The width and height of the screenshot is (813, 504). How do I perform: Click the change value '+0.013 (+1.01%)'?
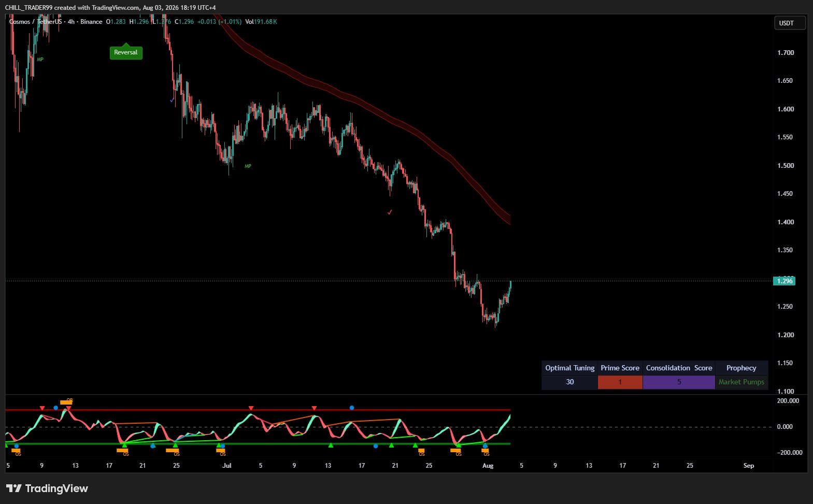click(x=219, y=22)
